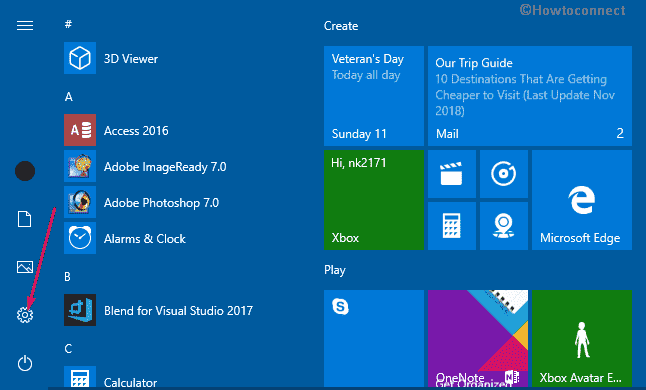Select the Create tile group heading
Screen dimensions: 646x390
pyautogui.click(x=341, y=26)
